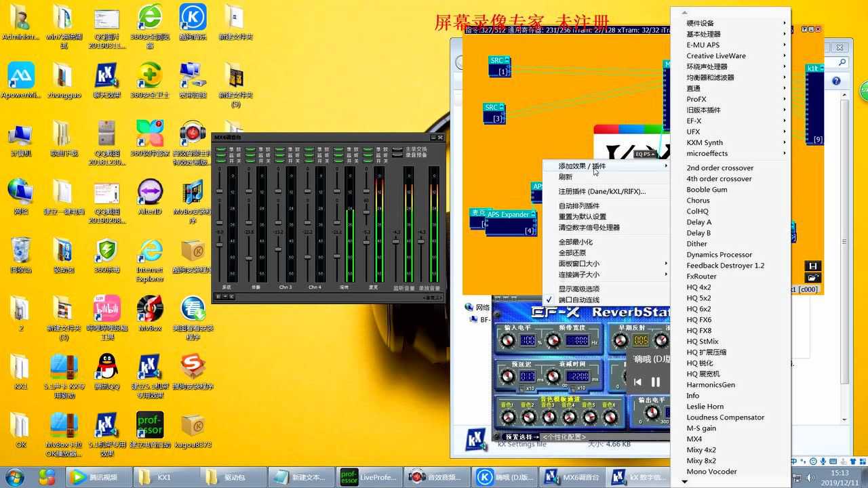Choose 清空数字信号处理器 menu item
The image size is (868, 488).
[x=606, y=227]
